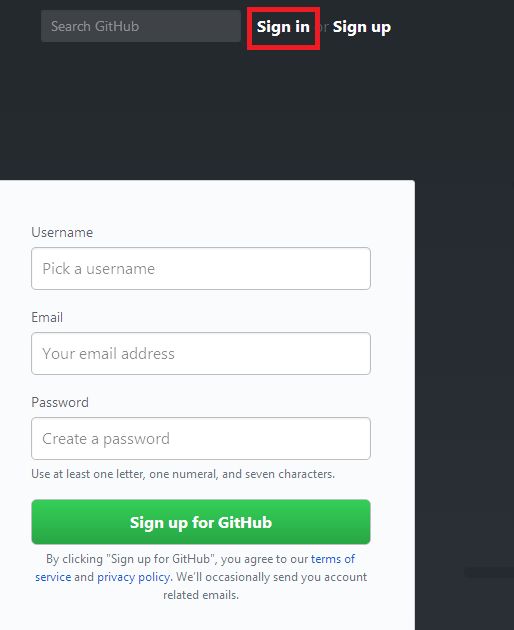Image resolution: width=514 pixels, height=630 pixels.
Task: Focus the 'Pick a username' field
Action: pyautogui.click(x=201, y=268)
